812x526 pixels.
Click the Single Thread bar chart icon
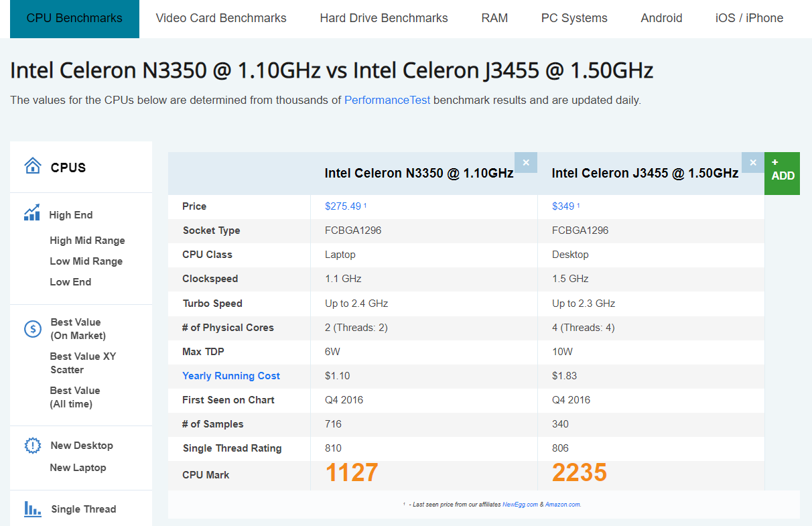[33, 509]
